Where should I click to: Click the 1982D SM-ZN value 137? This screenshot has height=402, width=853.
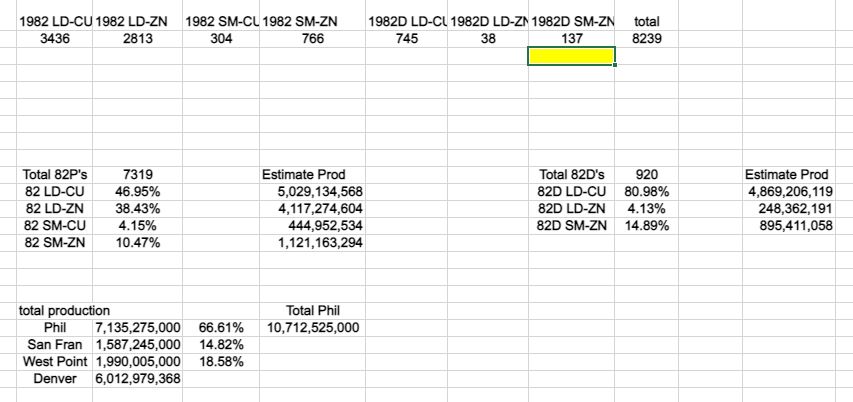pyautogui.click(x=571, y=39)
